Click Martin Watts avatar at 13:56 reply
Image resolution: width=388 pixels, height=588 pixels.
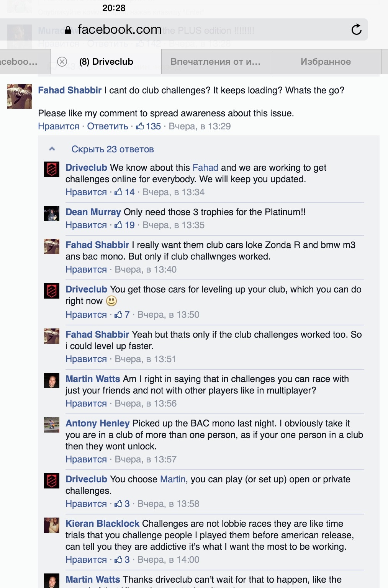pyautogui.click(x=52, y=381)
